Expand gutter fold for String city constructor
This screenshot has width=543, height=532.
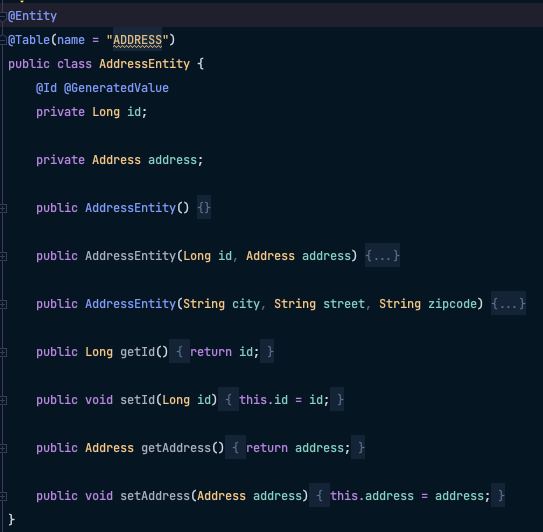point(3,304)
